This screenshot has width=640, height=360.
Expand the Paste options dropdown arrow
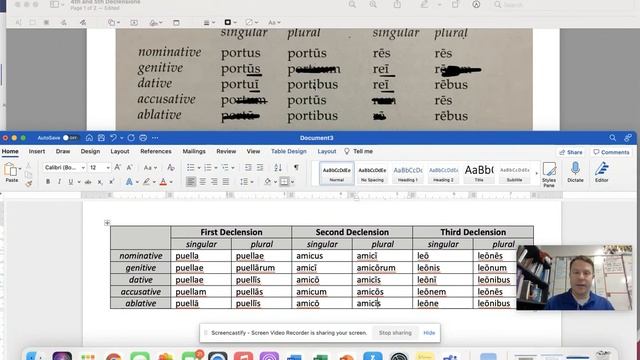click(x=20, y=169)
